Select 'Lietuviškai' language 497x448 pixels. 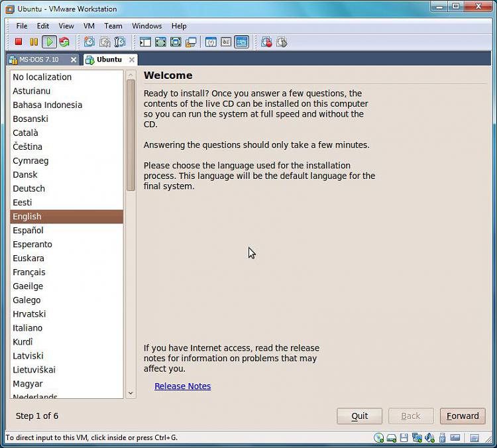pos(66,370)
